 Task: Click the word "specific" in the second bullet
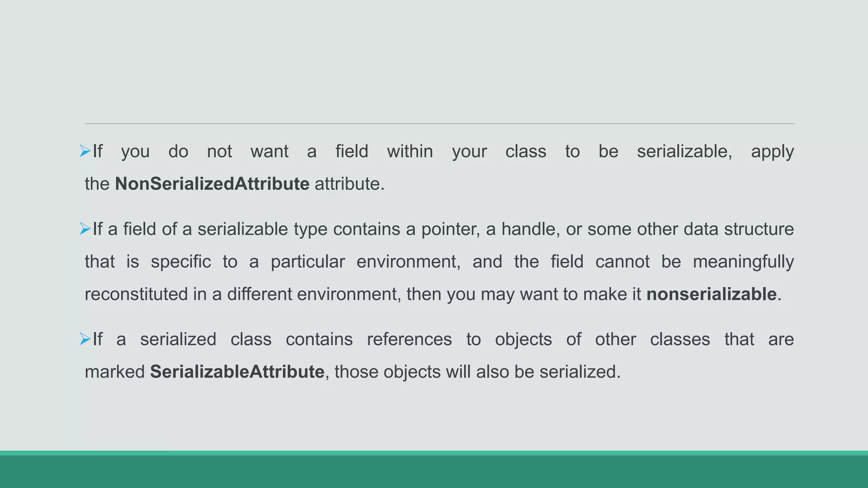[x=181, y=262]
